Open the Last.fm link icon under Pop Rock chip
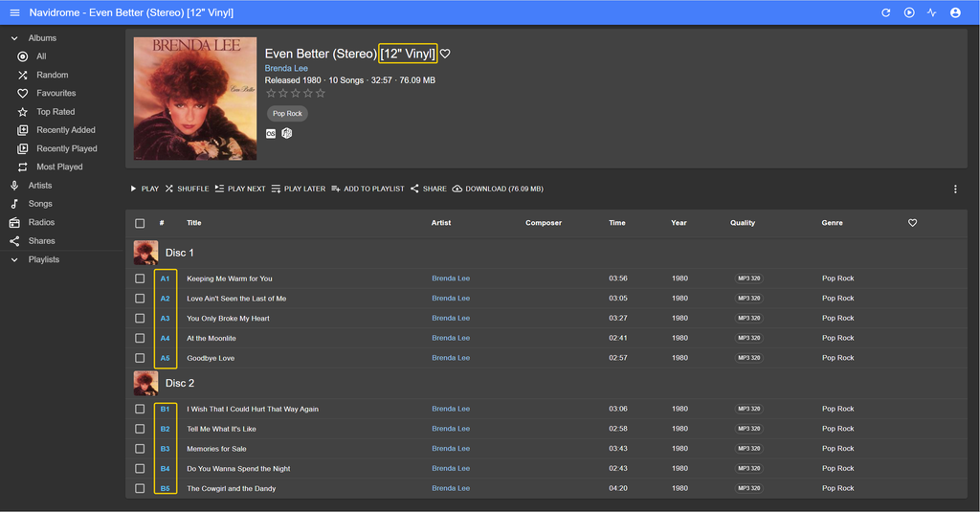The image size is (980, 512). click(x=271, y=133)
